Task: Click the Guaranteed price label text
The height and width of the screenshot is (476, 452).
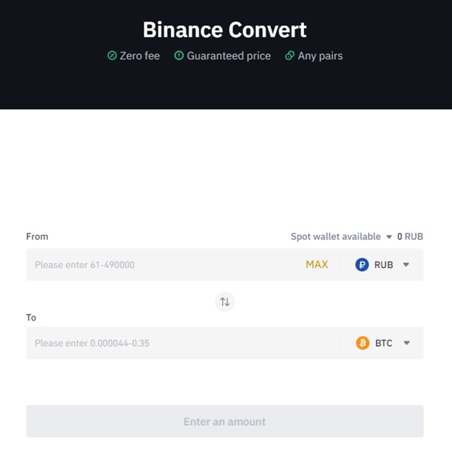Action: [229, 56]
